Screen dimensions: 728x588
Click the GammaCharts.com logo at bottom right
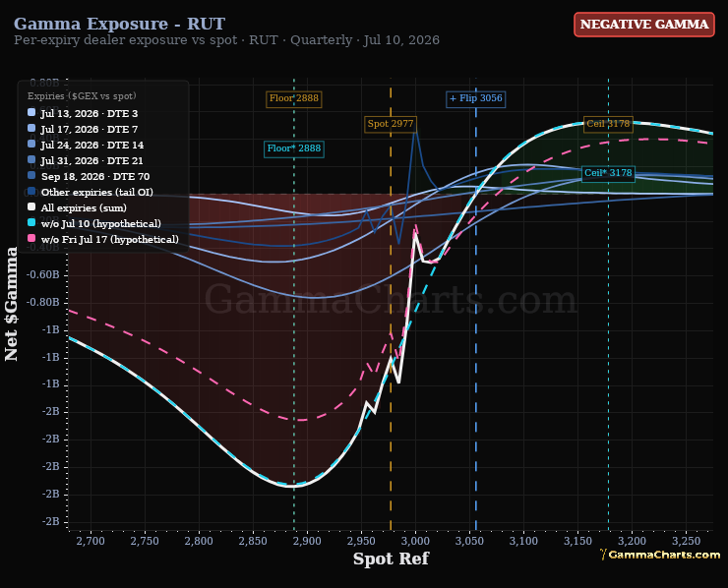tap(660, 555)
